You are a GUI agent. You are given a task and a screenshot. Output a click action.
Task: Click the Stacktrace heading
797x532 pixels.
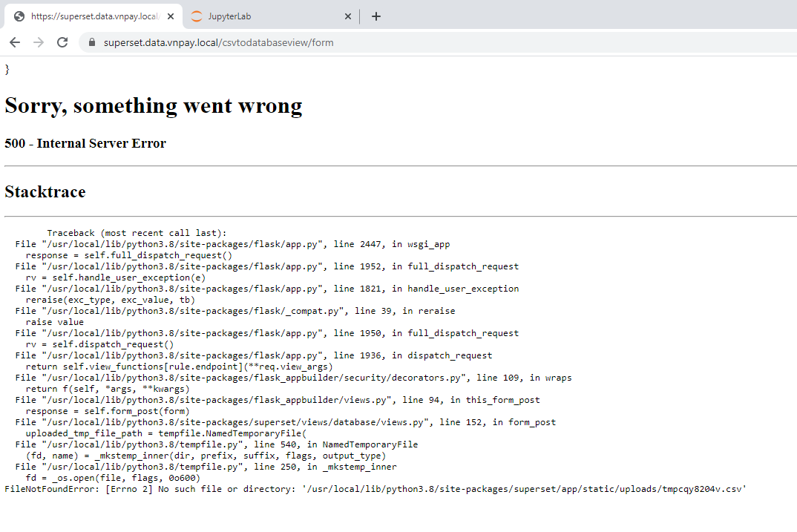45,192
